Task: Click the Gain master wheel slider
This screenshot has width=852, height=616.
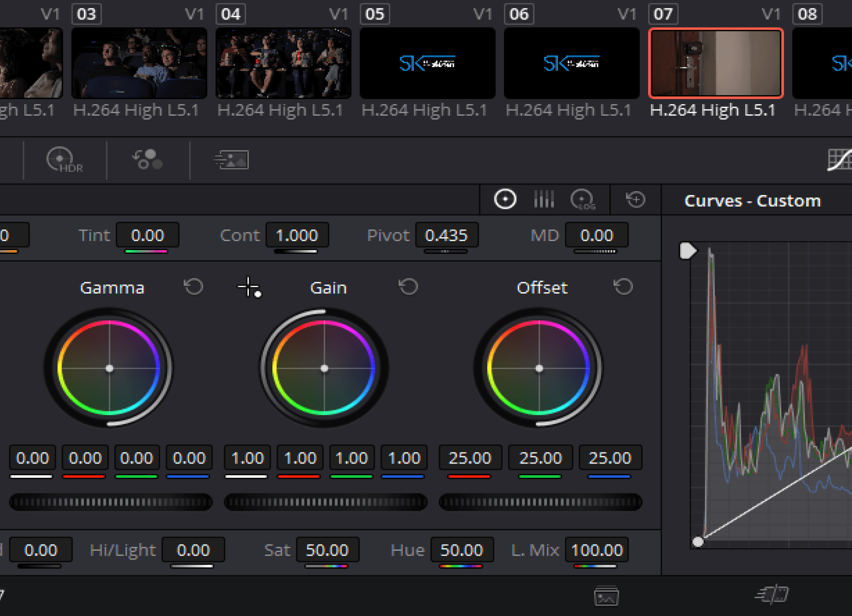Action: pyautogui.click(x=325, y=502)
